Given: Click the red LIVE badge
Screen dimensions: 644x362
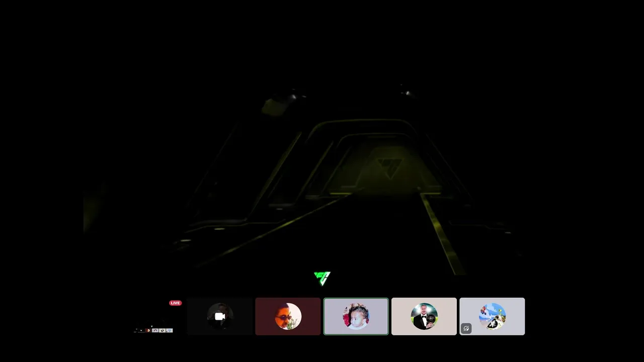Looking at the screenshot, I should click(175, 303).
